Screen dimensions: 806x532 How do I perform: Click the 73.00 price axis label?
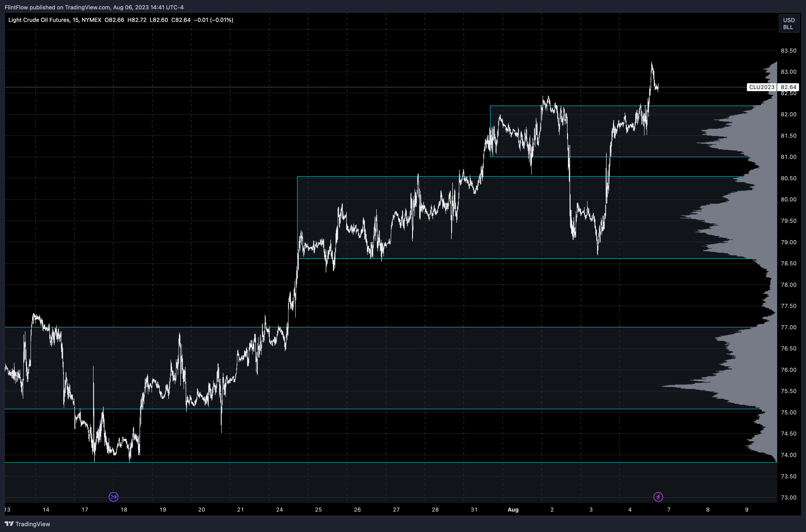(x=788, y=497)
